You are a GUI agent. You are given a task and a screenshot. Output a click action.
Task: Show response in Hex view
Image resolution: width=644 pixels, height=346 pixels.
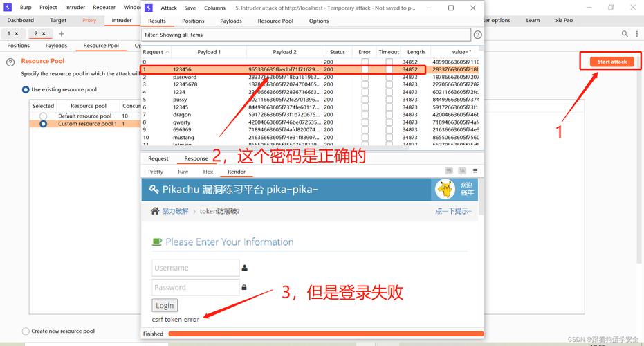pos(208,172)
